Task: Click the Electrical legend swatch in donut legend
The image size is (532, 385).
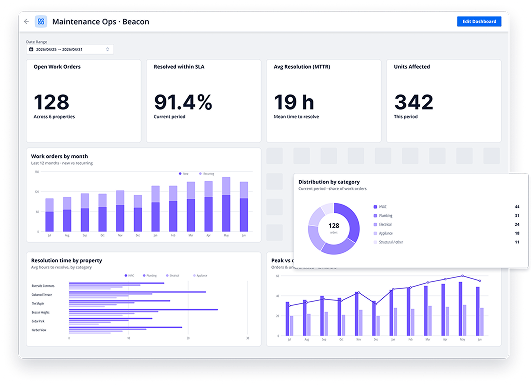Action: [x=375, y=224]
